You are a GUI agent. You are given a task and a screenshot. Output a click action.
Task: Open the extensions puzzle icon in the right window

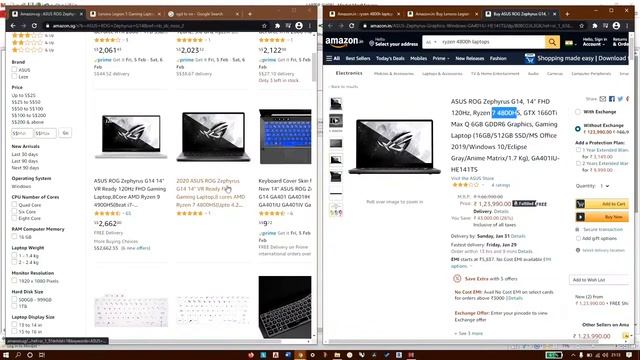(595, 26)
